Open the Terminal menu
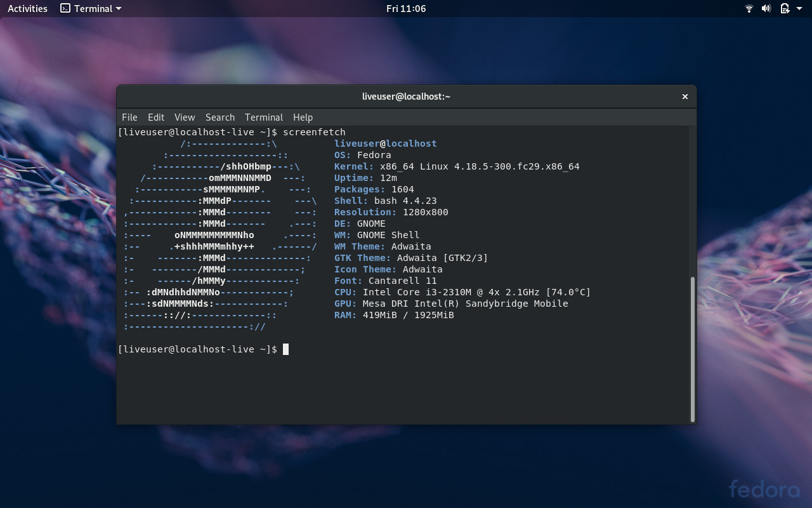812x508 pixels. coord(264,117)
